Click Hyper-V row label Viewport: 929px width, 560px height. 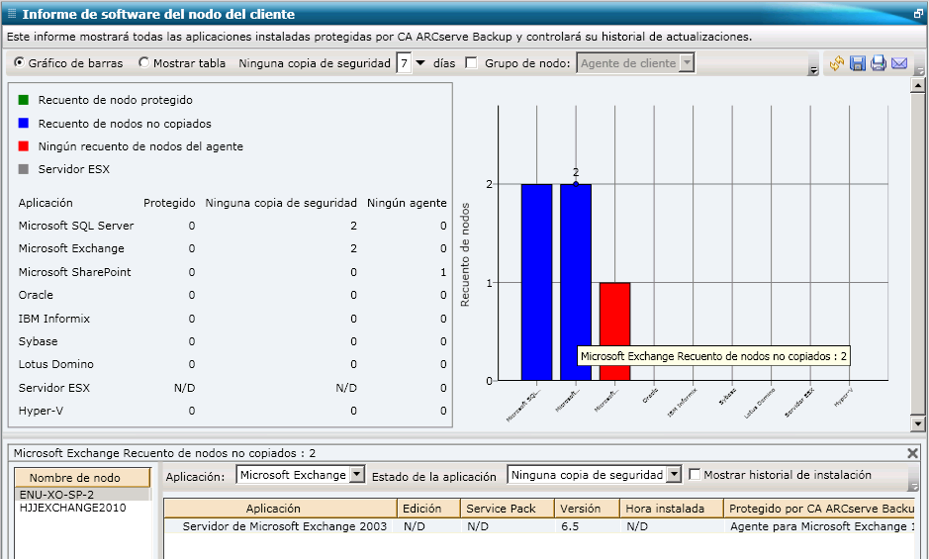[41, 411]
